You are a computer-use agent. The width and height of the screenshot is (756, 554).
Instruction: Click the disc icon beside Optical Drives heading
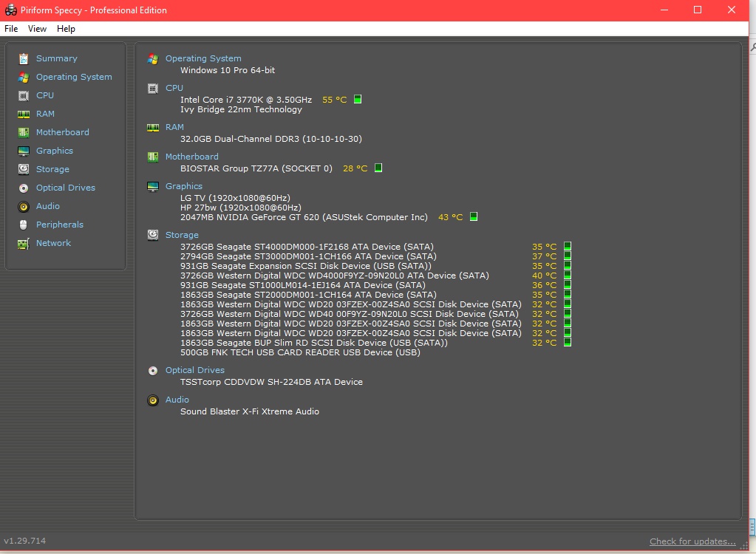[x=153, y=371]
